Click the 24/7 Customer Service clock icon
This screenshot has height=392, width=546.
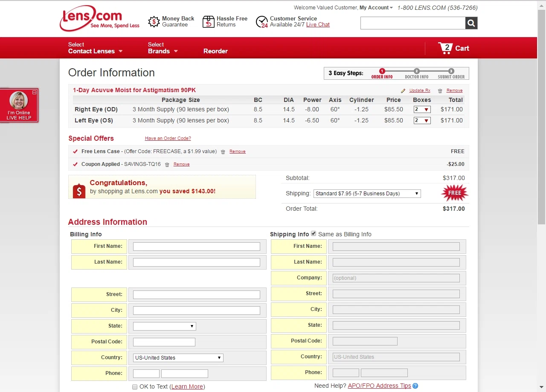click(x=261, y=22)
